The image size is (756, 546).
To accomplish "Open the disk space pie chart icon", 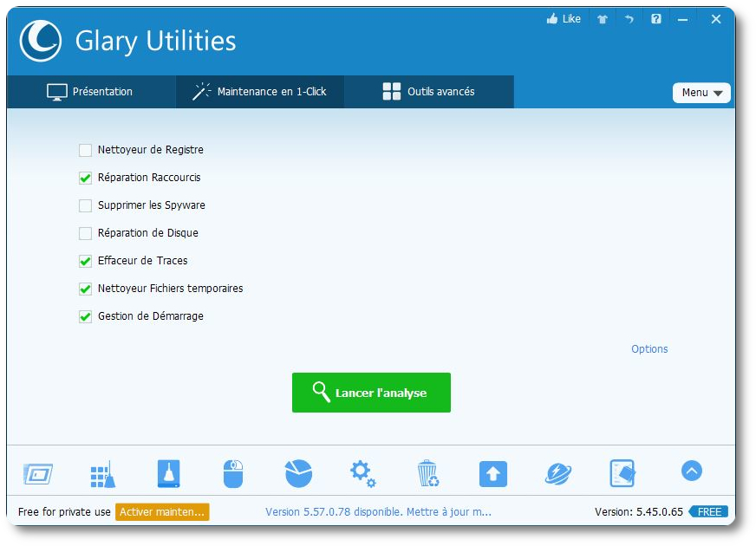I will [298, 474].
